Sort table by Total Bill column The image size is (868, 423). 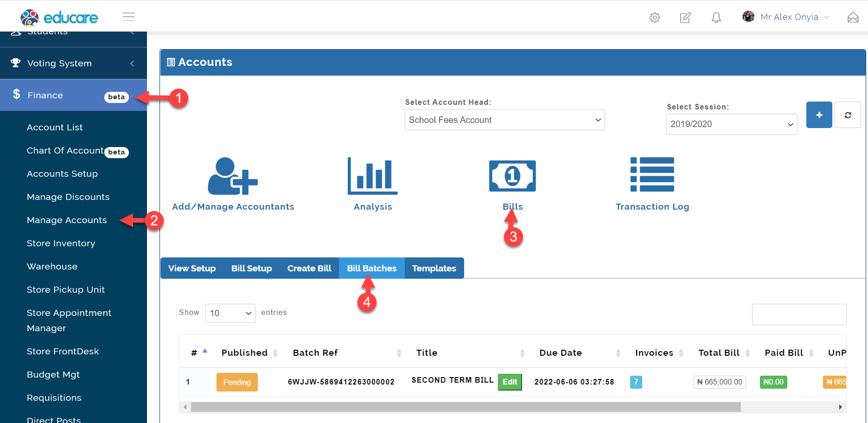pos(747,353)
